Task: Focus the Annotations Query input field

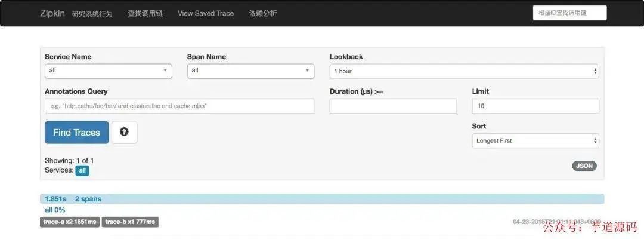Action: (179, 106)
